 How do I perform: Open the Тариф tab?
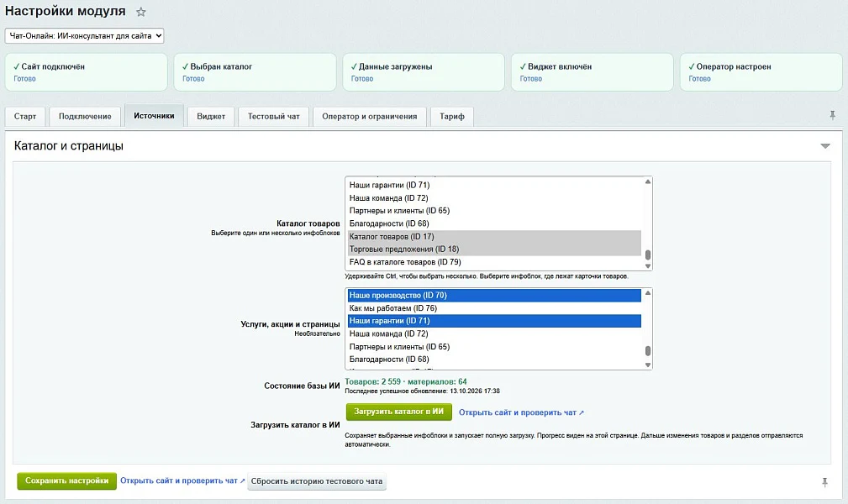pyautogui.click(x=452, y=116)
